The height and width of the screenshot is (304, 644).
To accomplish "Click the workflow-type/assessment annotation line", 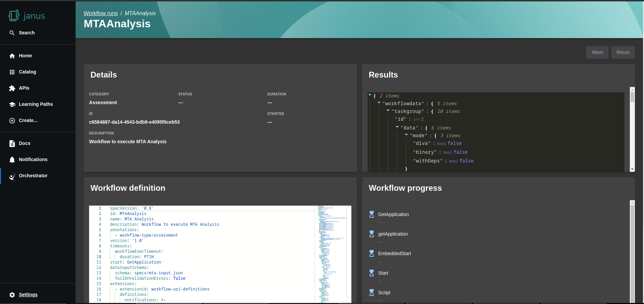I will [146, 235].
